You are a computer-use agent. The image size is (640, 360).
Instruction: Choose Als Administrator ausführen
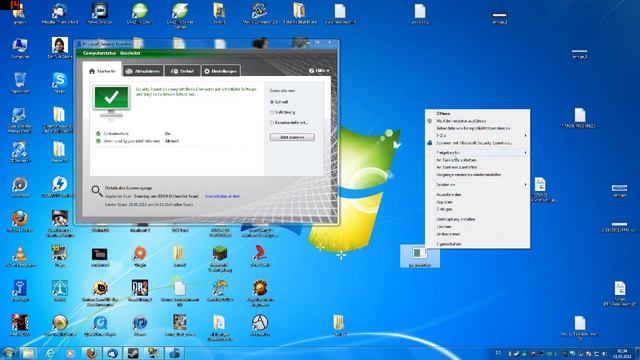477,121
